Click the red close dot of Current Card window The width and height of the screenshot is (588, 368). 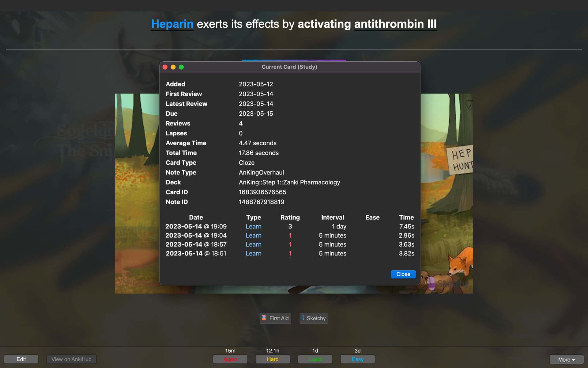pos(165,67)
